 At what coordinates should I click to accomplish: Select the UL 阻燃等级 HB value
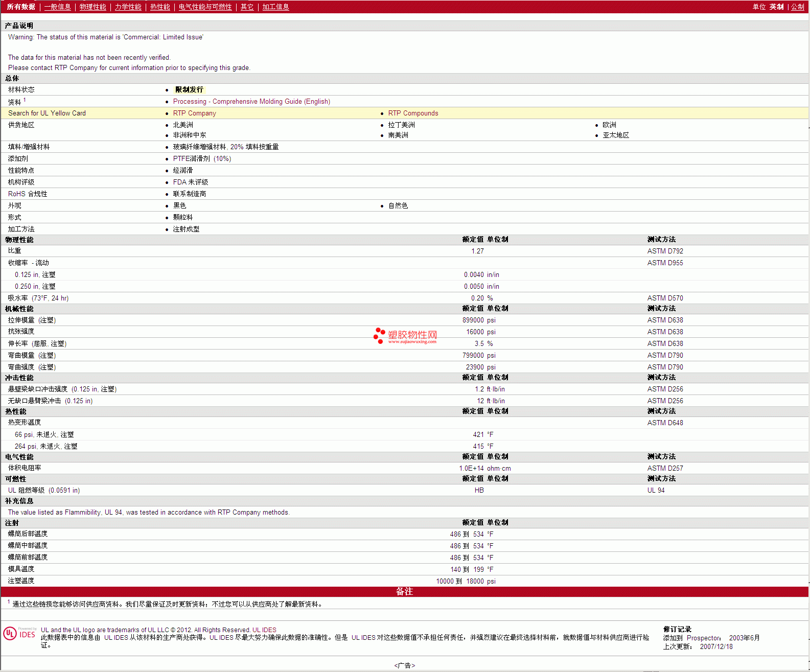(479, 490)
